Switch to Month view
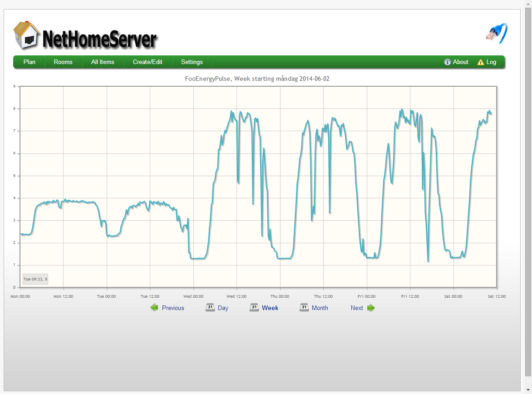This screenshot has width=532, height=394. click(x=320, y=308)
